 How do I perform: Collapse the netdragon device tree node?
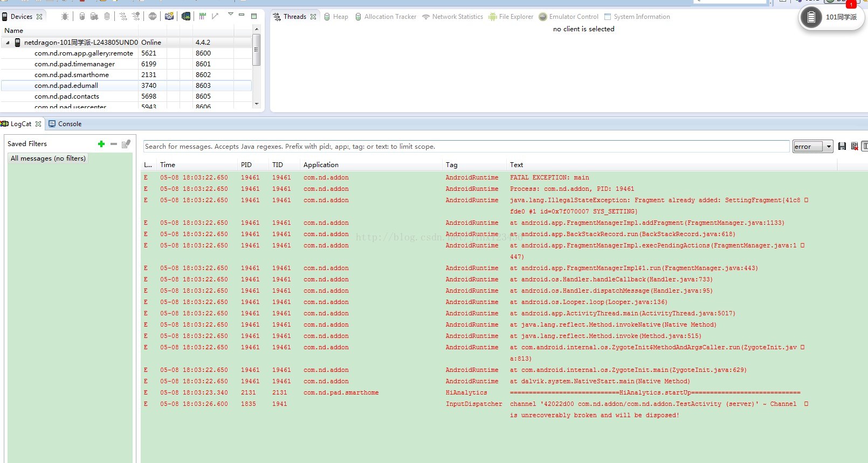(x=8, y=43)
